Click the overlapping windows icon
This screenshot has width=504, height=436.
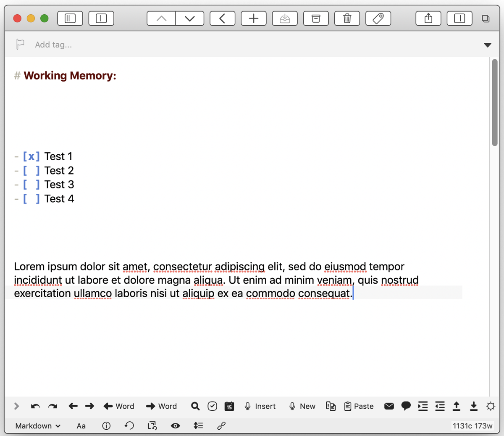point(486,18)
